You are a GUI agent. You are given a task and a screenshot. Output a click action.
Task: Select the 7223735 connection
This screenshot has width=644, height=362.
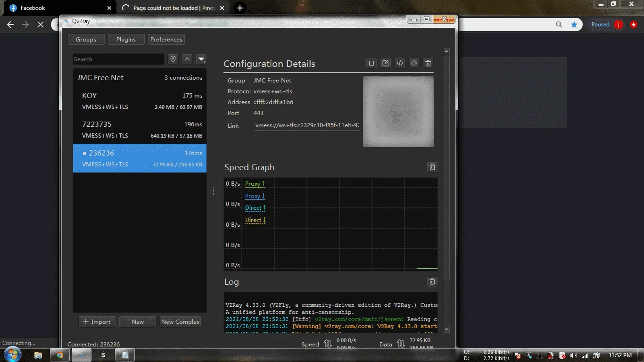140,130
